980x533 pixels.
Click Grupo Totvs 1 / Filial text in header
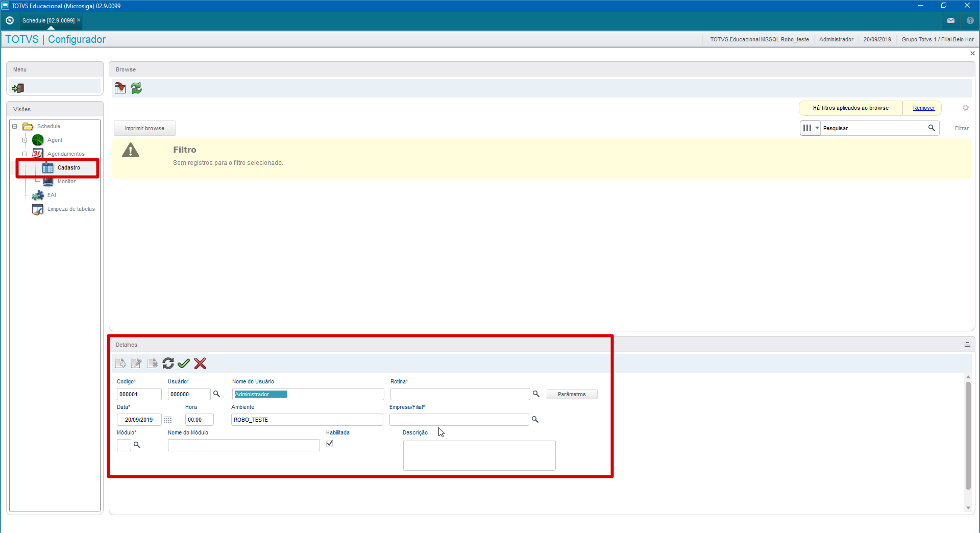pos(938,39)
